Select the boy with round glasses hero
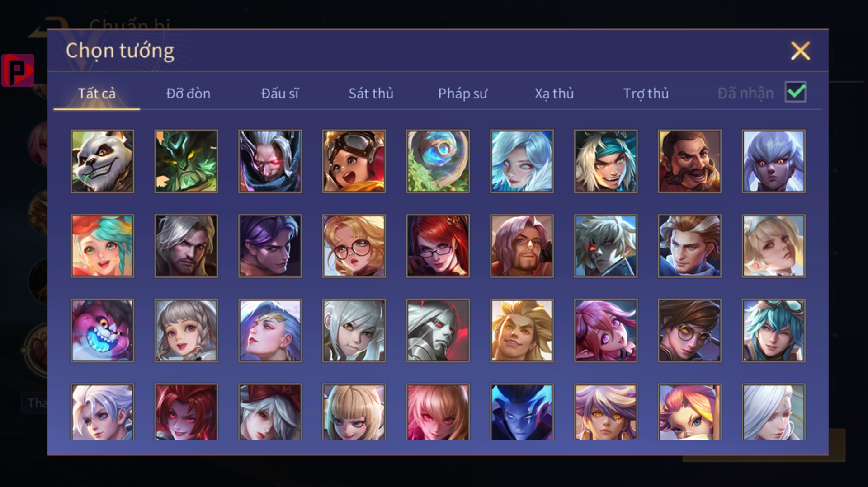This screenshot has height=487, width=868. click(690, 330)
